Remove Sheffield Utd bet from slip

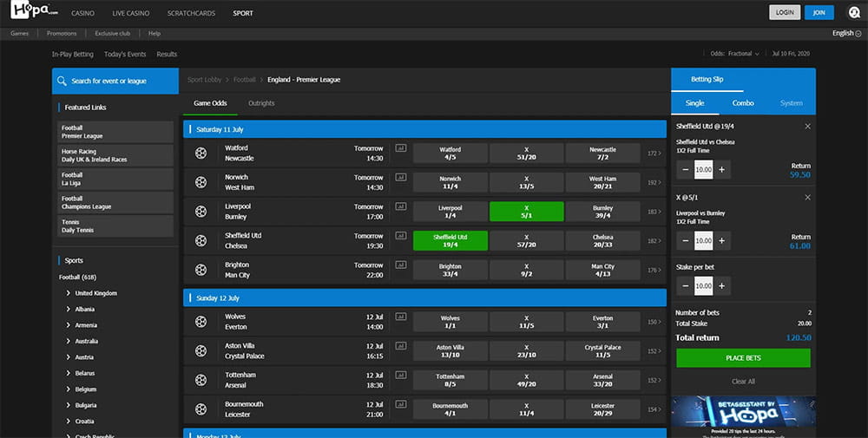807,126
